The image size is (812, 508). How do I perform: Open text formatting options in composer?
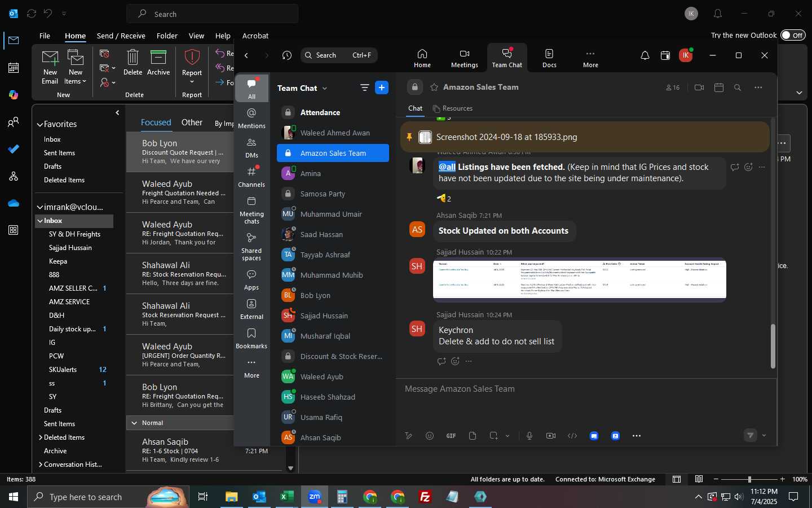click(x=409, y=436)
